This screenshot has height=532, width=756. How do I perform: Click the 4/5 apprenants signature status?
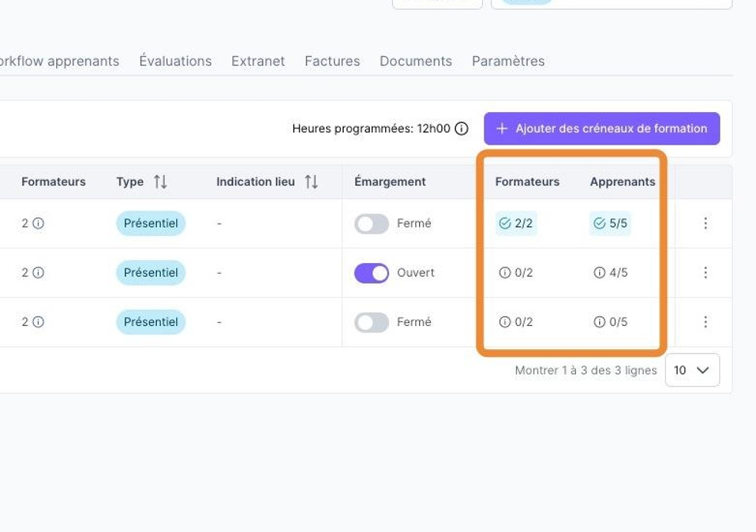click(611, 273)
